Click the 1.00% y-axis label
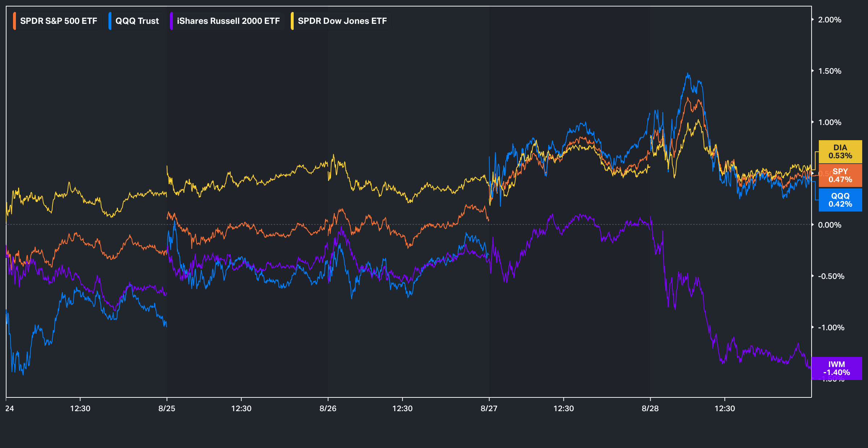 tap(830, 122)
